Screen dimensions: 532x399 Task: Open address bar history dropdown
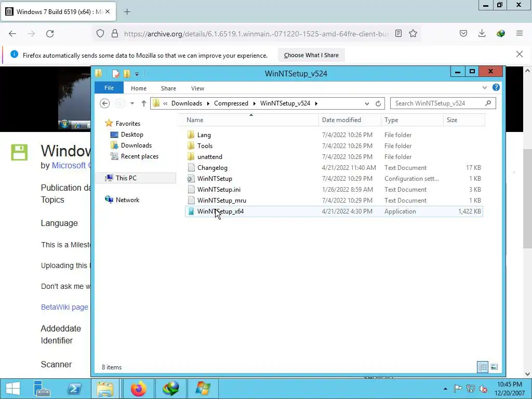pyautogui.click(x=367, y=103)
